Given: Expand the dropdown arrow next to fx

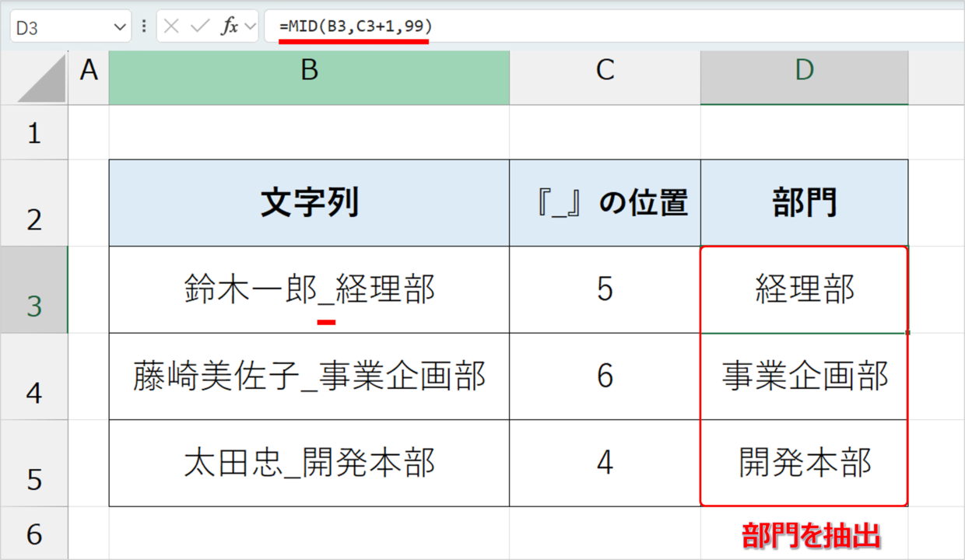Looking at the screenshot, I should pos(250,26).
